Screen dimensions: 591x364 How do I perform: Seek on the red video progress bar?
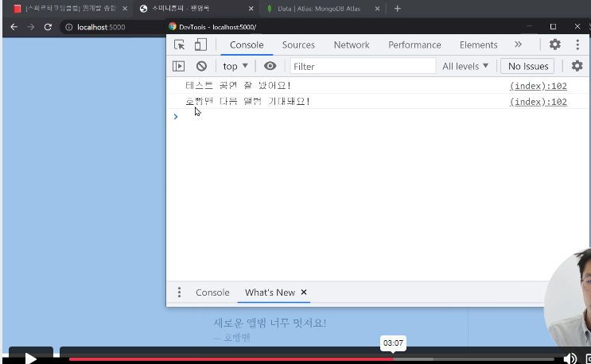point(231,359)
